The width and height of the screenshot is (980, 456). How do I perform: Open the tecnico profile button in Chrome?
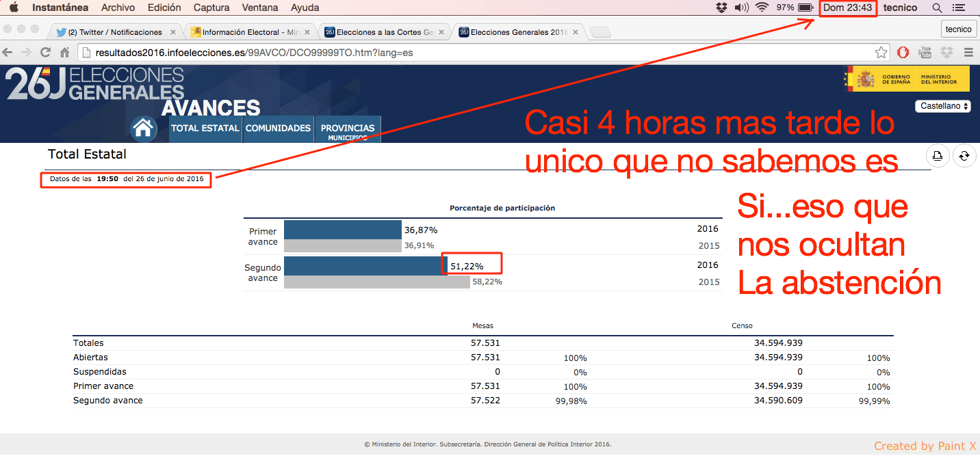point(958,29)
